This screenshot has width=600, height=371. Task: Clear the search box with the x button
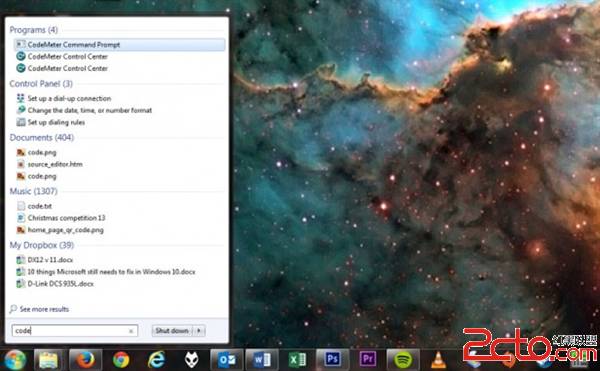click(x=131, y=331)
